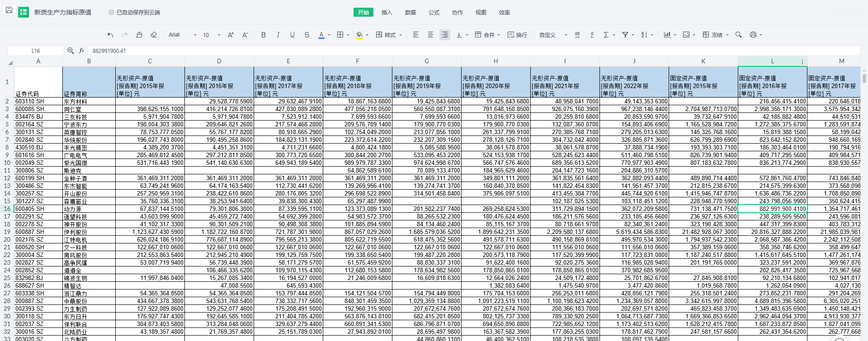Toggle strikethrough formatting
868x341 pixels.
click(x=307, y=35)
